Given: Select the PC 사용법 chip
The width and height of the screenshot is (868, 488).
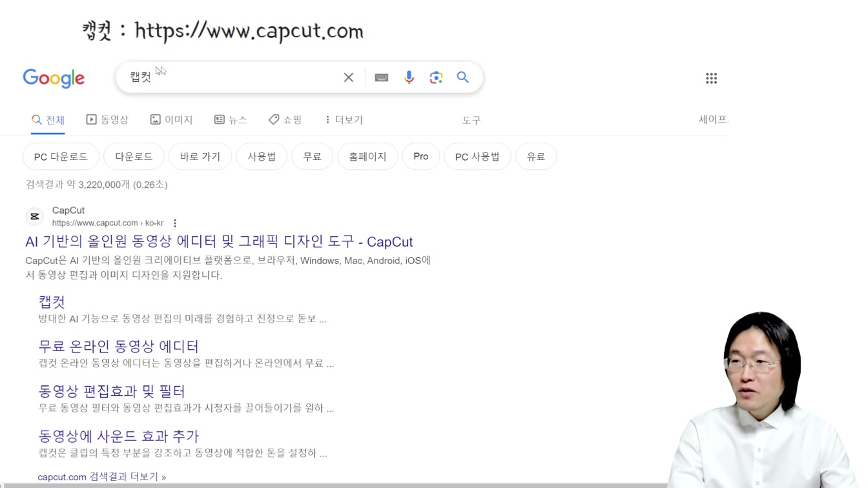Looking at the screenshot, I should pyautogui.click(x=477, y=157).
